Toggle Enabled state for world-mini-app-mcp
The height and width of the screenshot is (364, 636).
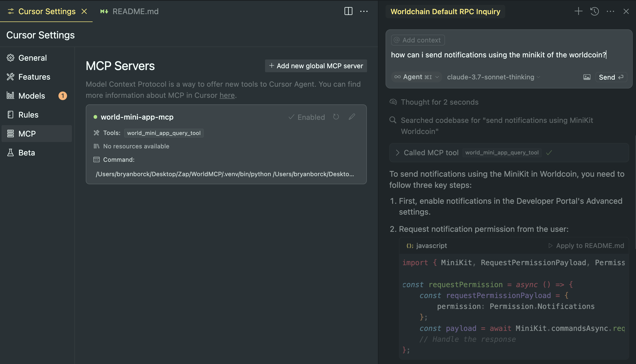pos(307,117)
